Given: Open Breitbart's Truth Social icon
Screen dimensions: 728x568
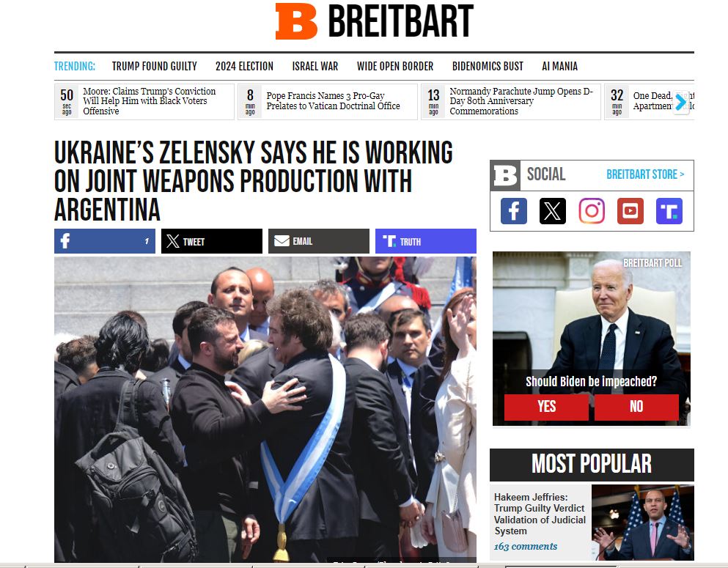Looking at the screenshot, I should [x=669, y=211].
